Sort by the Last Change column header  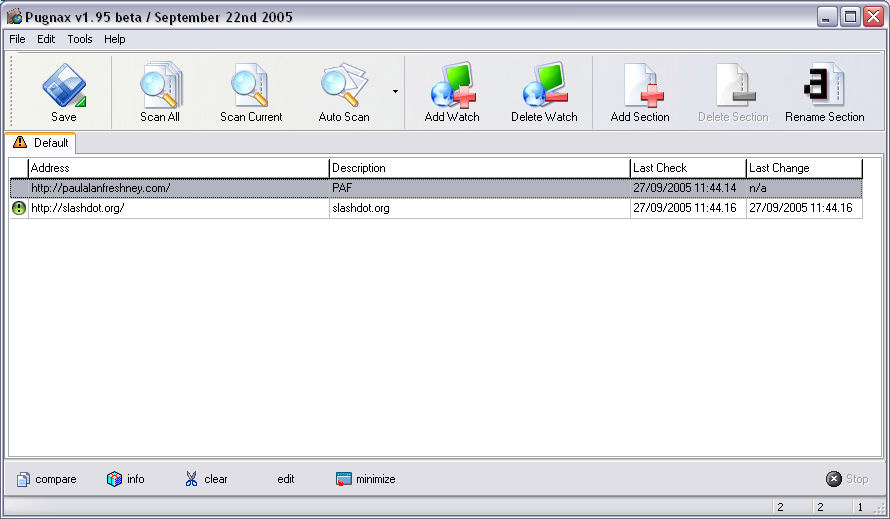pos(804,168)
